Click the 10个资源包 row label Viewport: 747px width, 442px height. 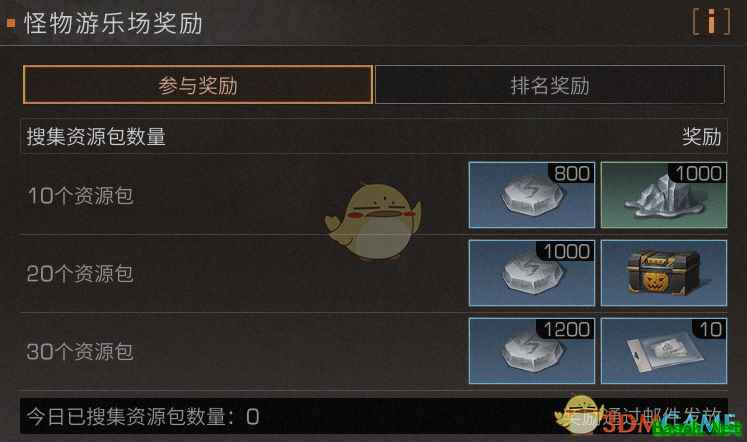[81, 196]
